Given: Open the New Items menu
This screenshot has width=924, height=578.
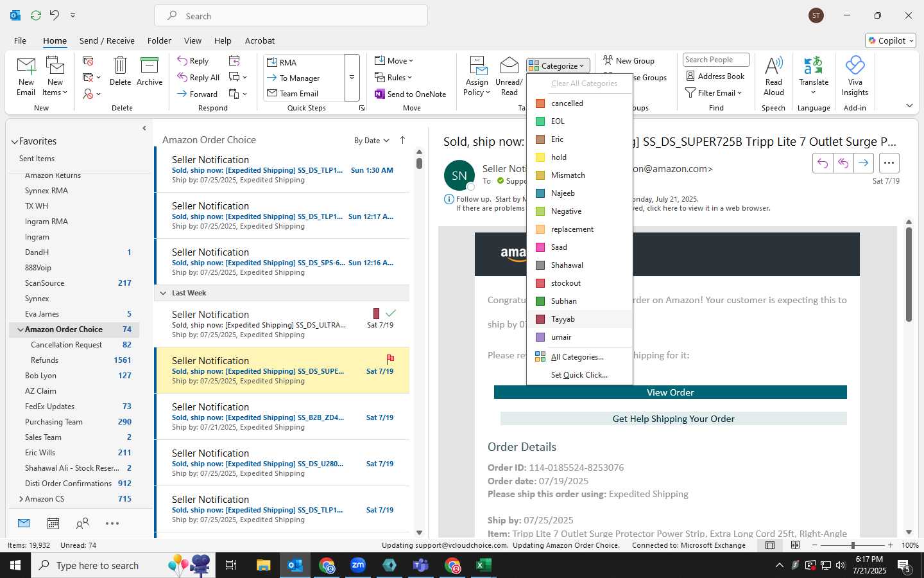Looking at the screenshot, I should tap(55, 76).
